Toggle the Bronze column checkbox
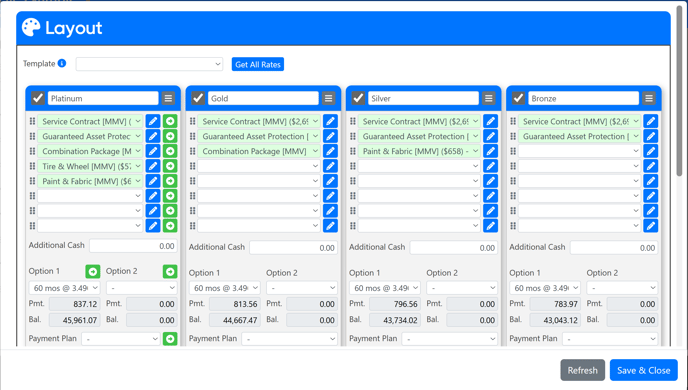The height and width of the screenshot is (390, 688). click(518, 98)
